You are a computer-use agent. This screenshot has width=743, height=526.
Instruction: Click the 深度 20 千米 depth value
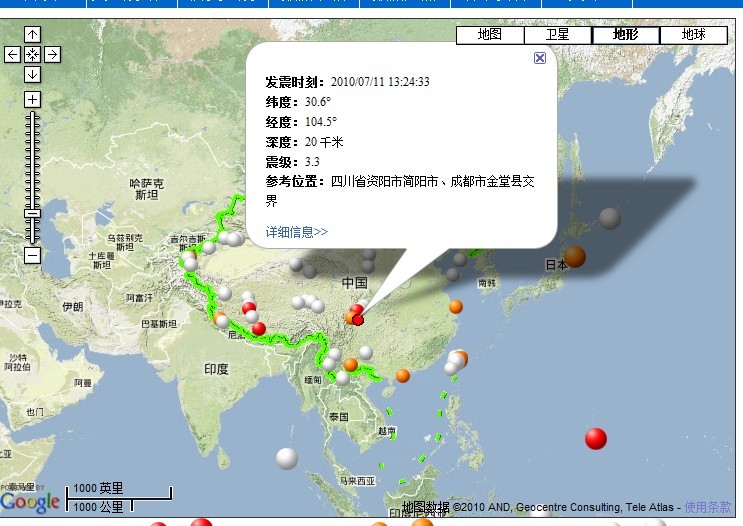(x=324, y=142)
